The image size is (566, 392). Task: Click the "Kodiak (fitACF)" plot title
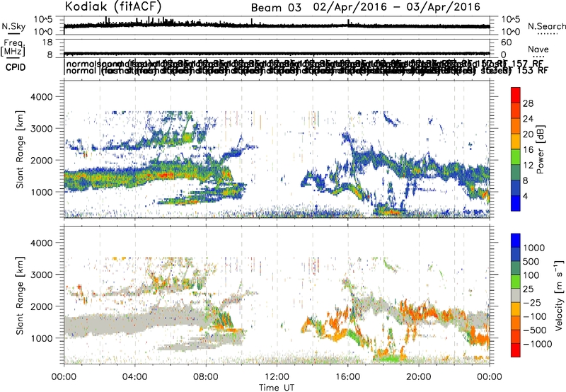(113, 6)
